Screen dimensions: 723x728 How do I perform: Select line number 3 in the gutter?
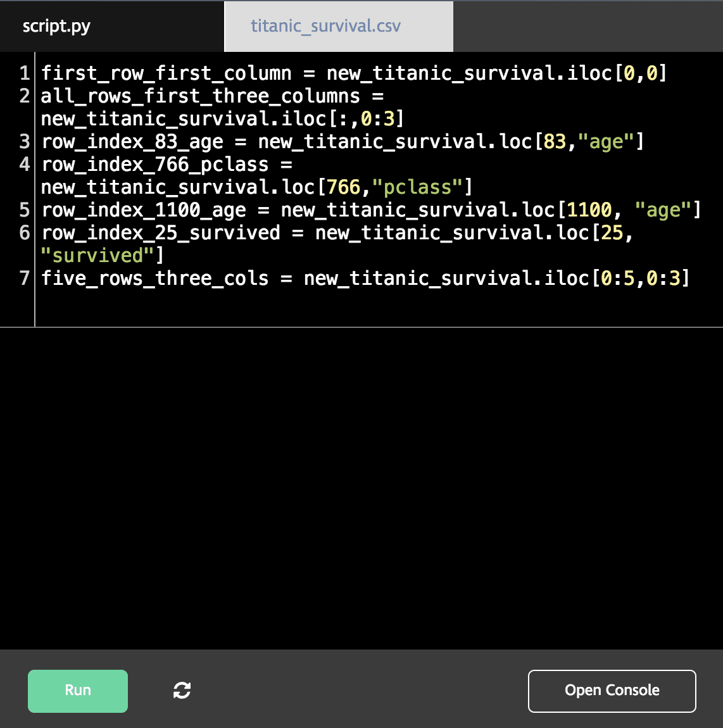[x=24, y=141]
